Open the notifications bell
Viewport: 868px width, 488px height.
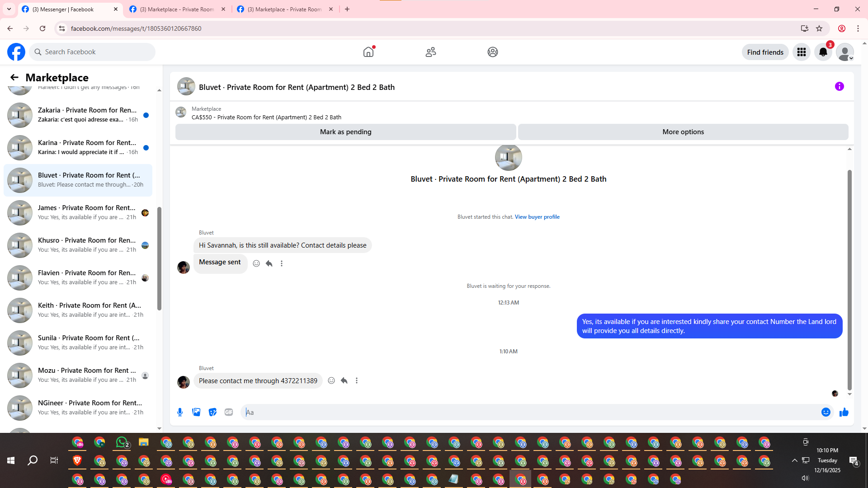[x=823, y=52]
